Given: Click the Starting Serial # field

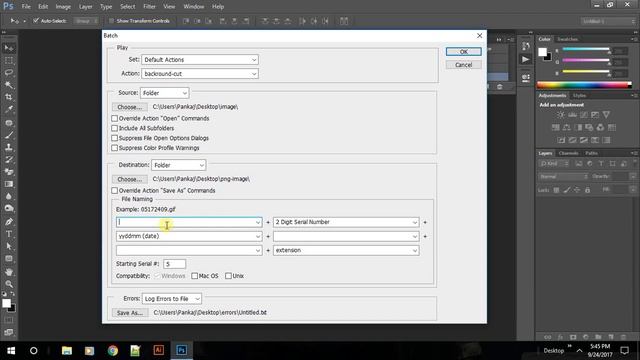Looking at the screenshot, I should [x=174, y=264].
